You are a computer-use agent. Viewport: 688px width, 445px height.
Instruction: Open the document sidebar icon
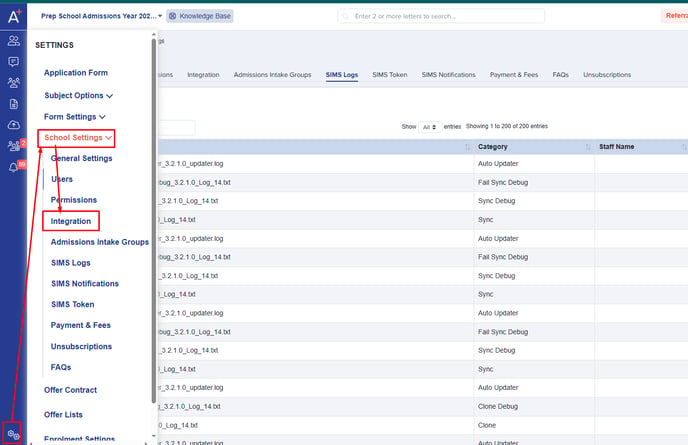[x=14, y=104]
